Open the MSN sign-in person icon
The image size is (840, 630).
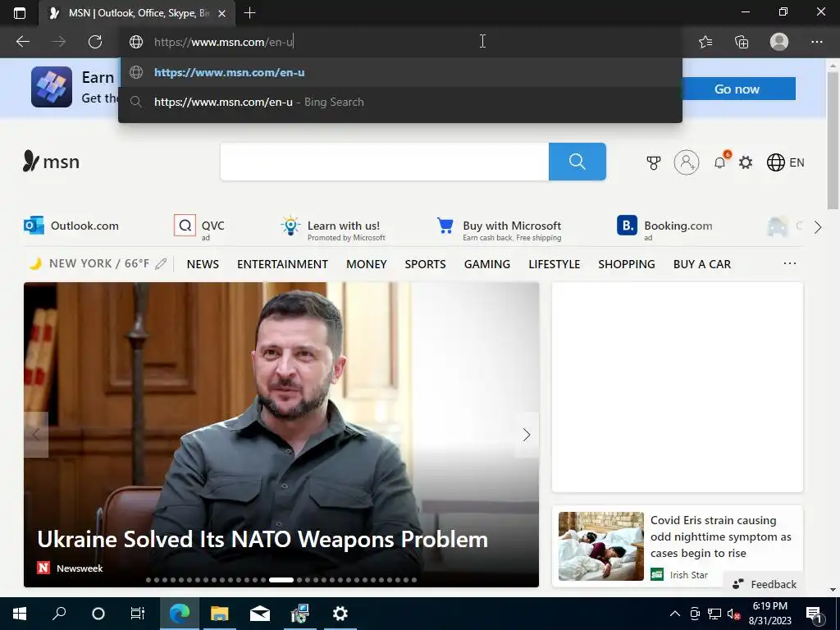(x=687, y=162)
